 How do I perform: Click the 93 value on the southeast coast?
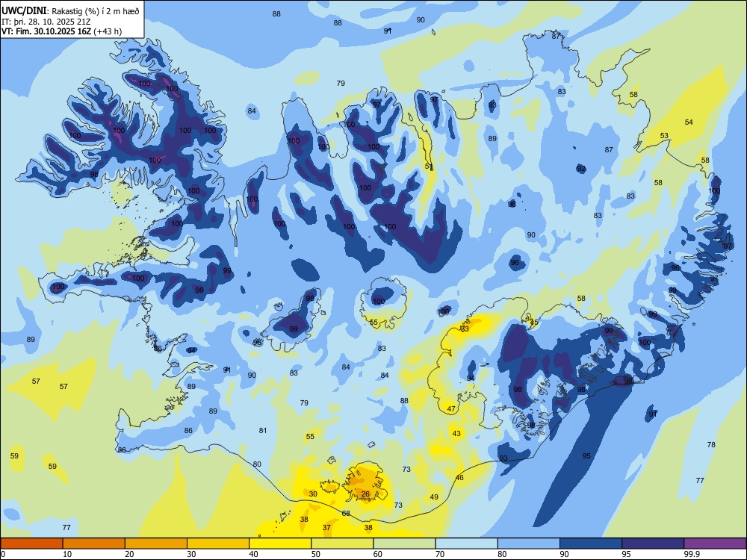pos(503,458)
